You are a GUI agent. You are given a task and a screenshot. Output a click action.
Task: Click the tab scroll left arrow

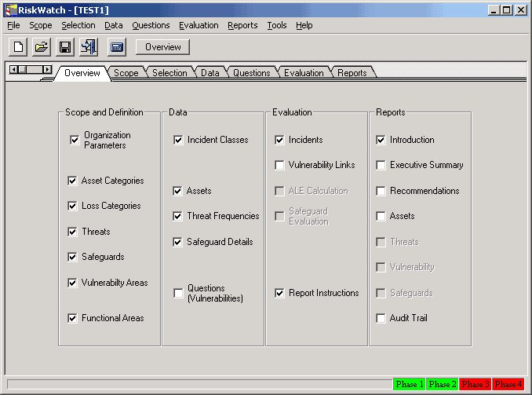pos(13,70)
